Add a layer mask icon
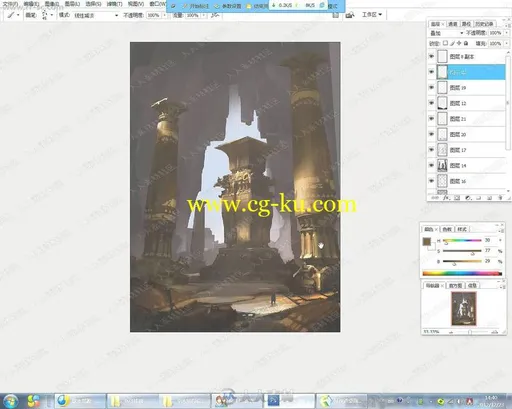The image size is (512, 409). click(x=457, y=198)
